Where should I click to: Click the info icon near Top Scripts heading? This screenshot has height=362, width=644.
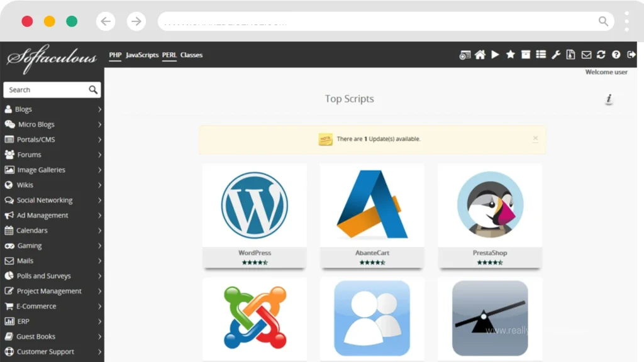point(608,99)
